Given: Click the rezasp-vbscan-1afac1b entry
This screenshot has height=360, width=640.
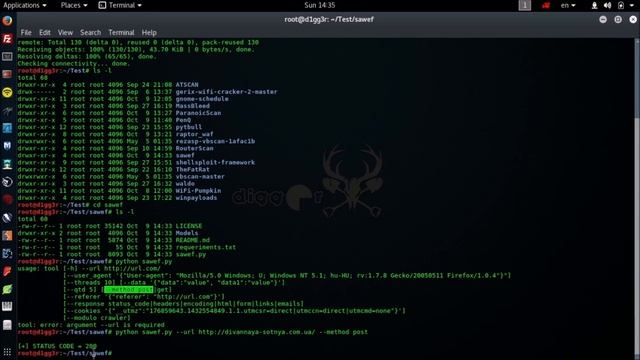Looking at the screenshot, I should (215, 141).
